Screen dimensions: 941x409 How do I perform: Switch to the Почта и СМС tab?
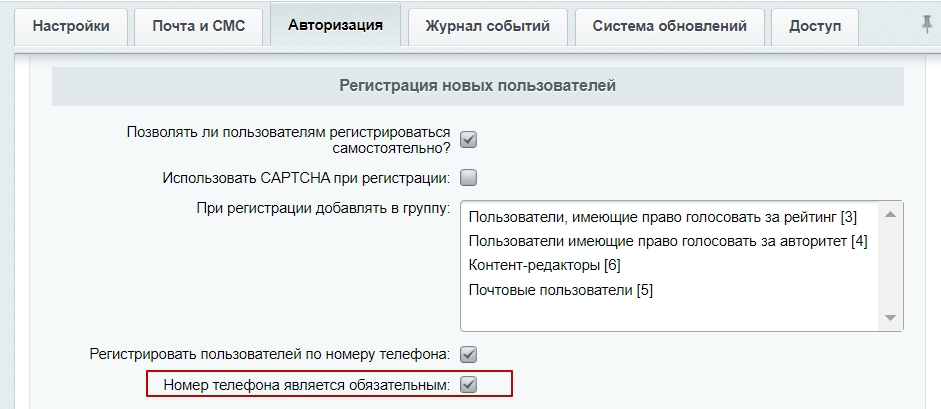(199, 26)
